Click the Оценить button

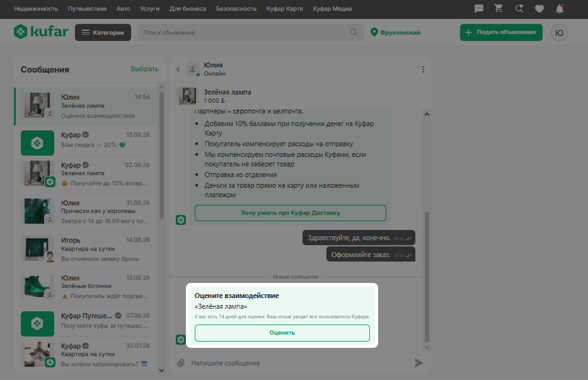[x=282, y=333]
